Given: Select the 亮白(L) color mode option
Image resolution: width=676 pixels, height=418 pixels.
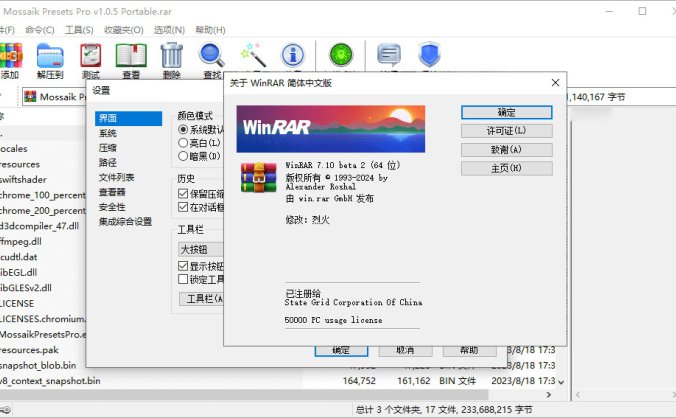Looking at the screenshot, I should (x=183, y=143).
